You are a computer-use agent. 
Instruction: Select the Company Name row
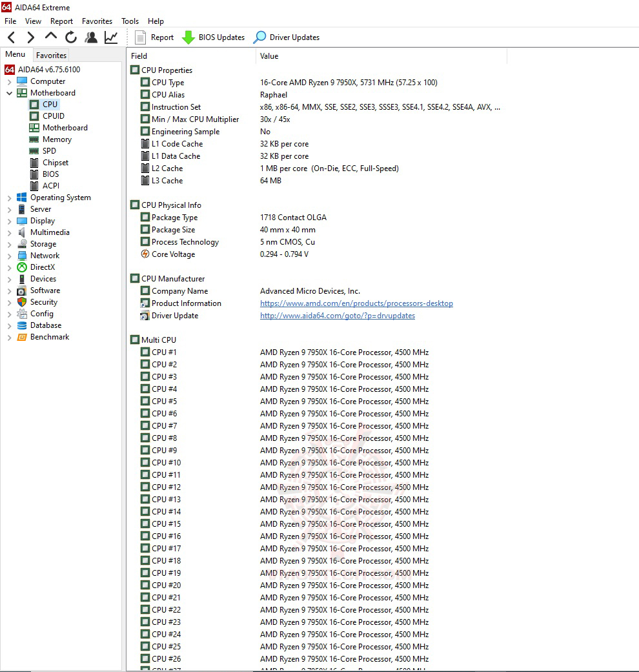tap(317, 291)
